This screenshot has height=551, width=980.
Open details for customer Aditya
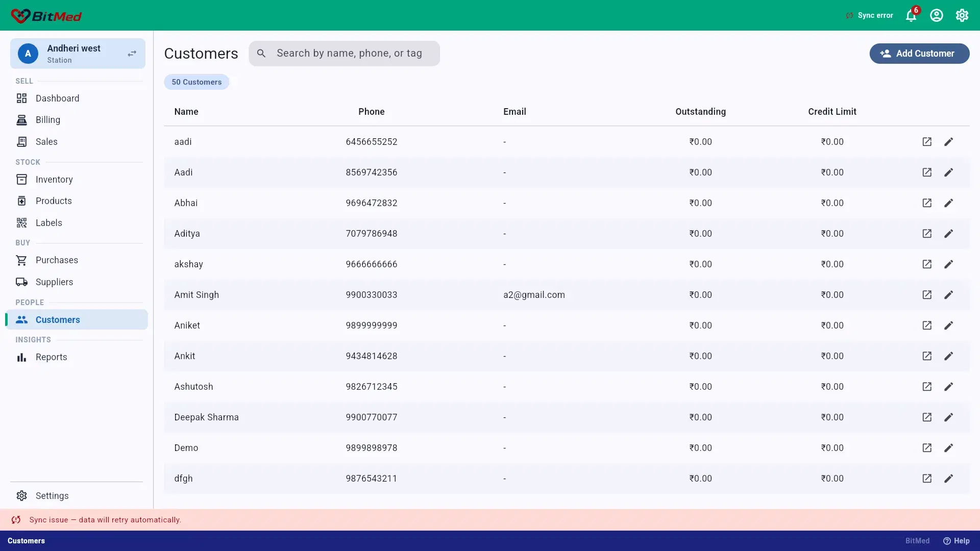tap(927, 234)
